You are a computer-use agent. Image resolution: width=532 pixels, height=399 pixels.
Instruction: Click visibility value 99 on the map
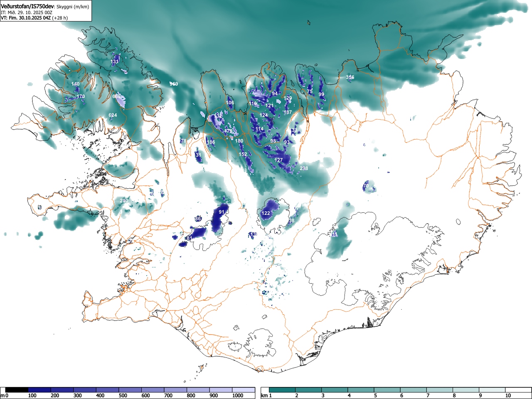pyautogui.click(x=321, y=94)
